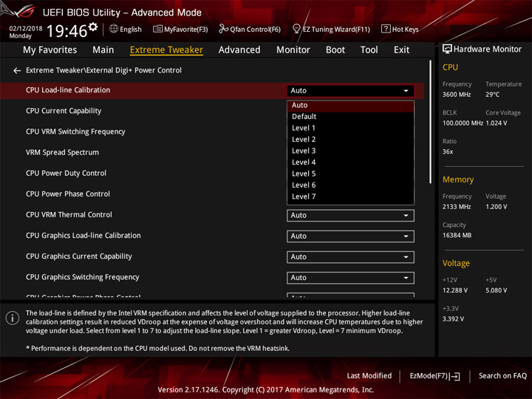The height and width of the screenshot is (399, 532).
Task: Launch EZ Tuning Wizard(F11) text
Action: click(336, 30)
